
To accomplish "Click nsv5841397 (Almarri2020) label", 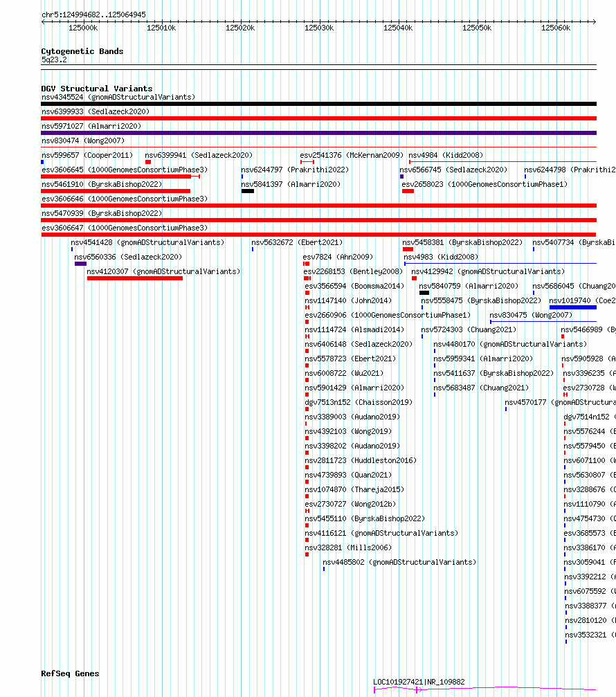I will tap(291, 185).
